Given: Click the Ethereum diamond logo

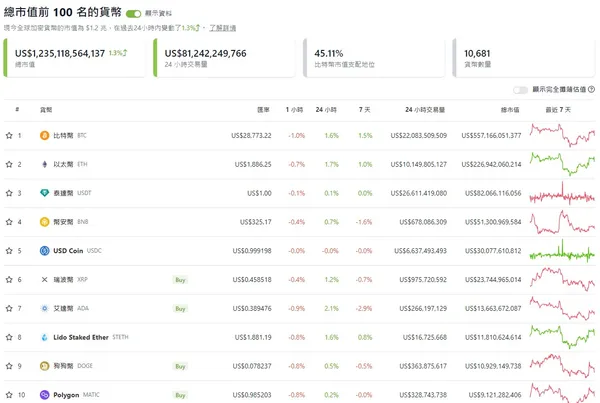Looking at the screenshot, I should click(45, 164).
